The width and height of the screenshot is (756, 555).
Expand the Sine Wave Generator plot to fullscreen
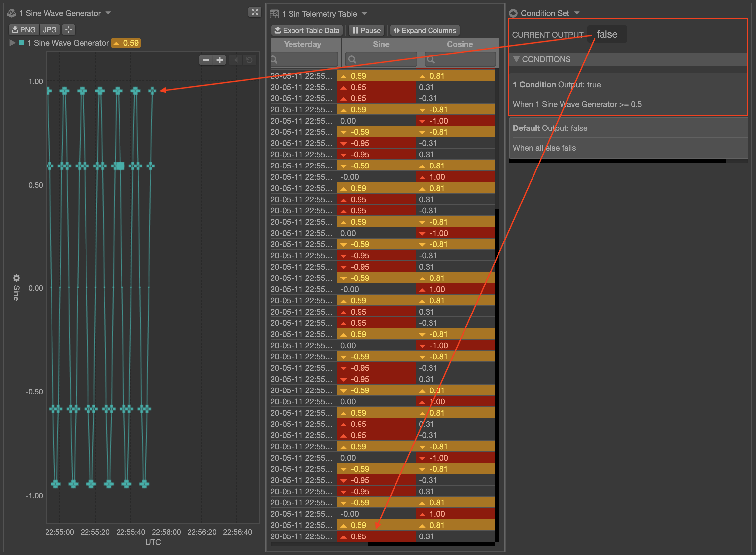tap(255, 12)
